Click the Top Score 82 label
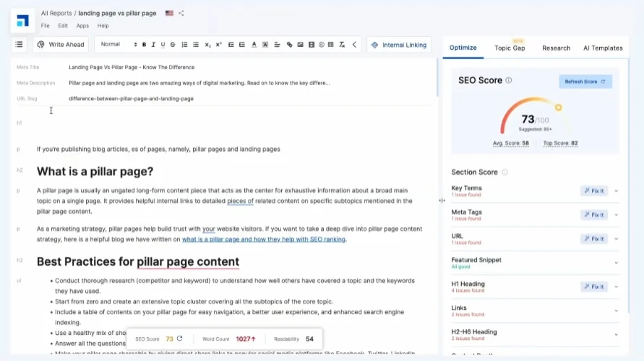Image resolution: width=644 pixels, height=361 pixels. click(560, 143)
